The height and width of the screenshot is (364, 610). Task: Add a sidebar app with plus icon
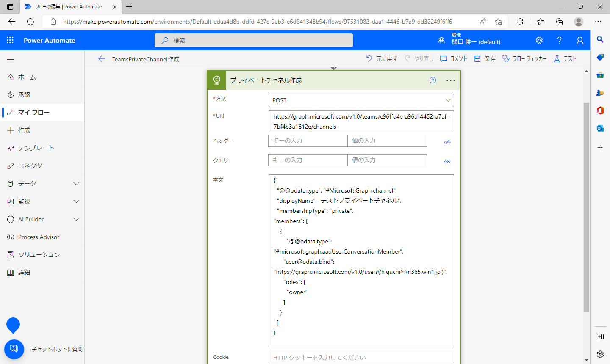[x=600, y=148]
